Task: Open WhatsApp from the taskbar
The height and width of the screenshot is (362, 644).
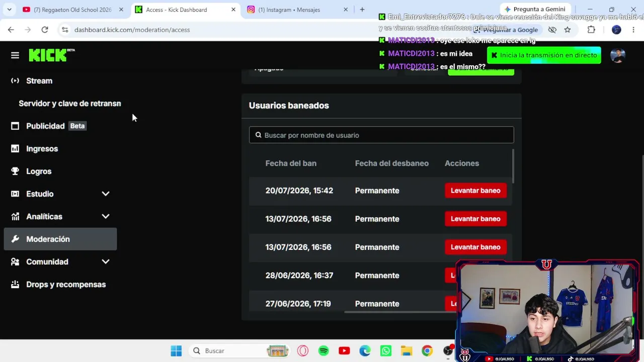Action: pos(386,351)
